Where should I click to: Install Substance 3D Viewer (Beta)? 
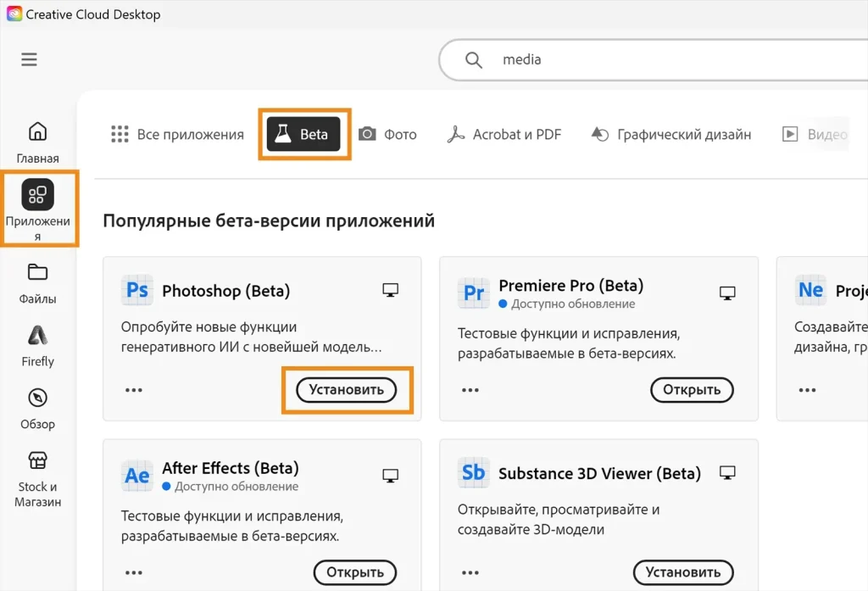coord(683,572)
